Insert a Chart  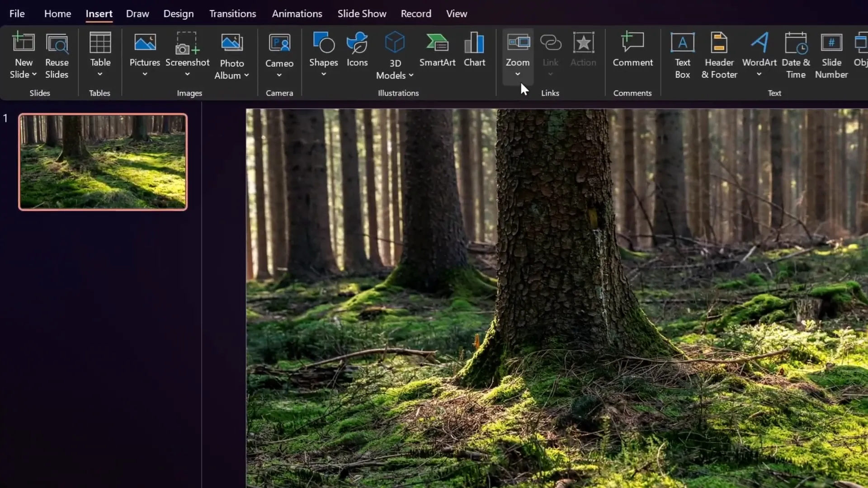point(474,50)
